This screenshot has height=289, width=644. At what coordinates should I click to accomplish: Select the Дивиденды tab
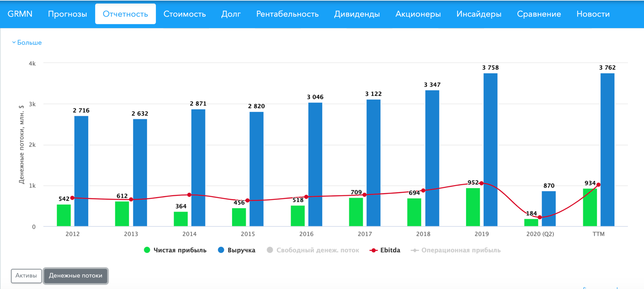tap(356, 14)
